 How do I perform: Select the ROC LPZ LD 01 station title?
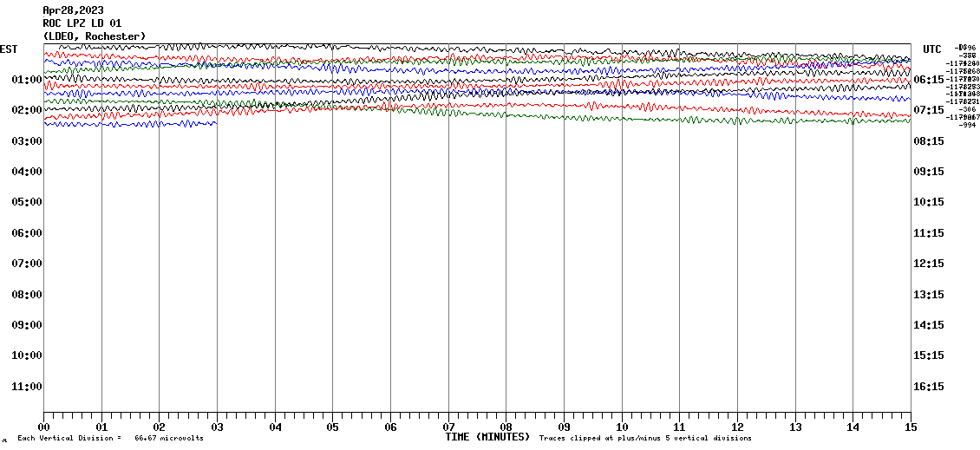point(82,23)
